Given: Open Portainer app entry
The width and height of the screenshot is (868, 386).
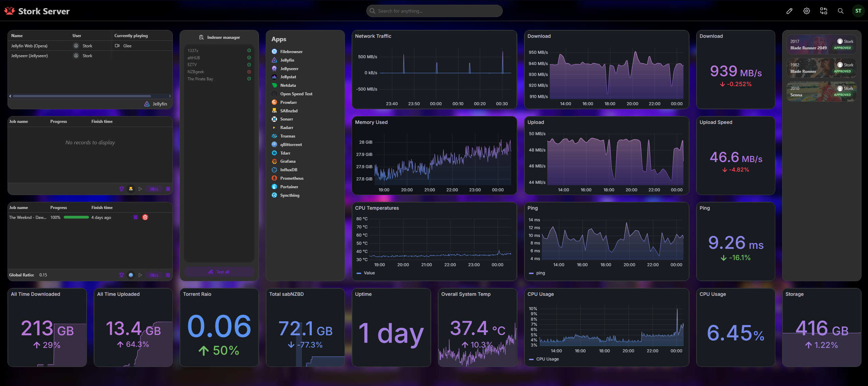Looking at the screenshot, I should tap(285, 187).
